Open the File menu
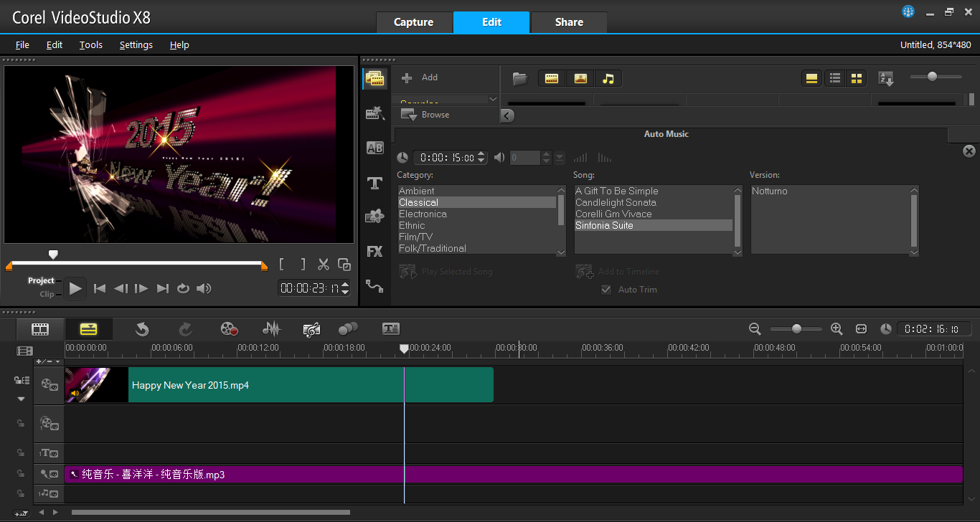980x522 pixels. [x=22, y=44]
